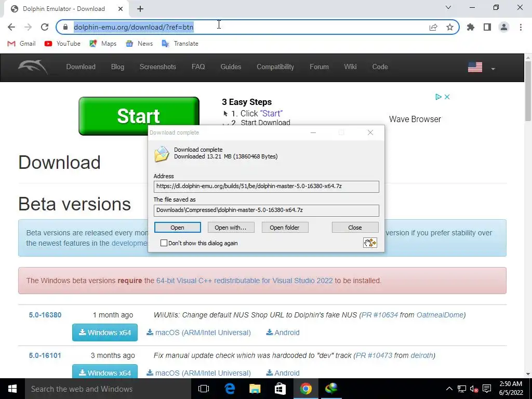Viewport: 532px width, 399px height.
Task: Open Microsoft Store from taskbar
Action: (x=280, y=389)
